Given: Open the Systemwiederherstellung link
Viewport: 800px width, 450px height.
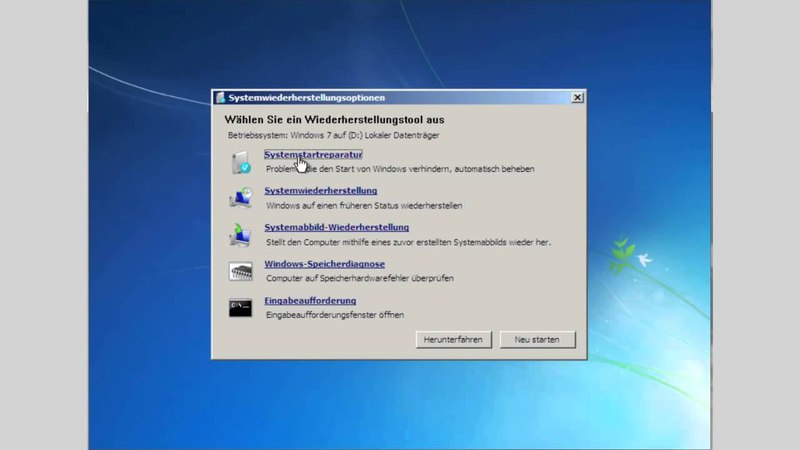Looking at the screenshot, I should pyautogui.click(x=320, y=190).
